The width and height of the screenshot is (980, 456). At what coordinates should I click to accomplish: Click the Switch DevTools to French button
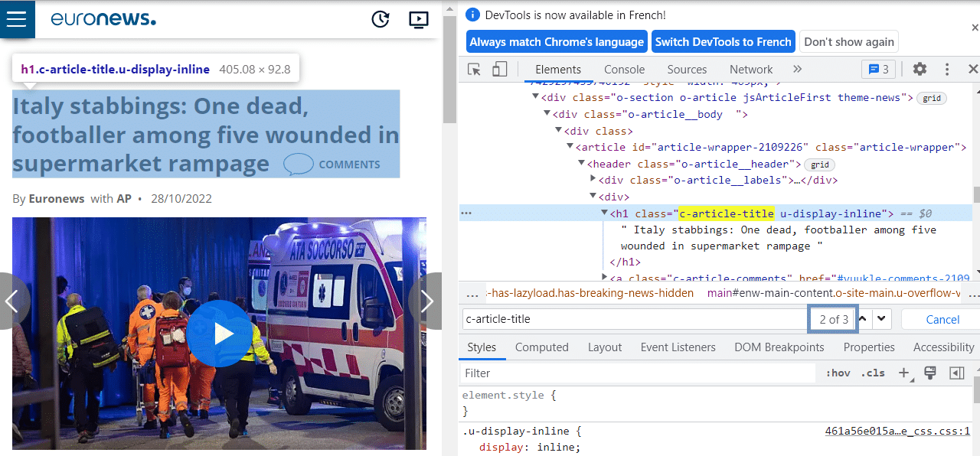pyautogui.click(x=723, y=42)
